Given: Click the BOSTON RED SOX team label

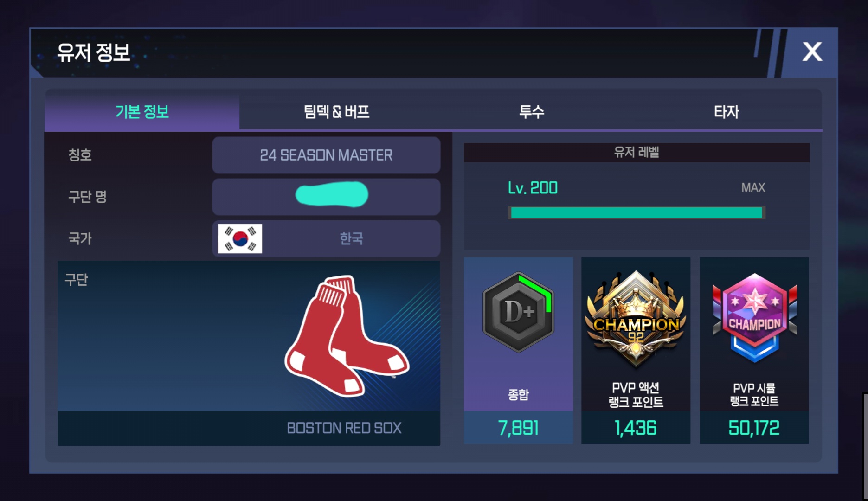Looking at the screenshot, I should pos(344,428).
